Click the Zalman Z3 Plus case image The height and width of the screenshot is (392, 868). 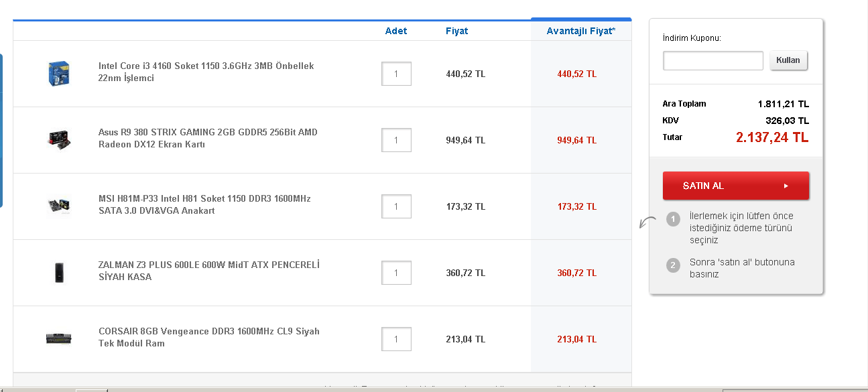[59, 272]
